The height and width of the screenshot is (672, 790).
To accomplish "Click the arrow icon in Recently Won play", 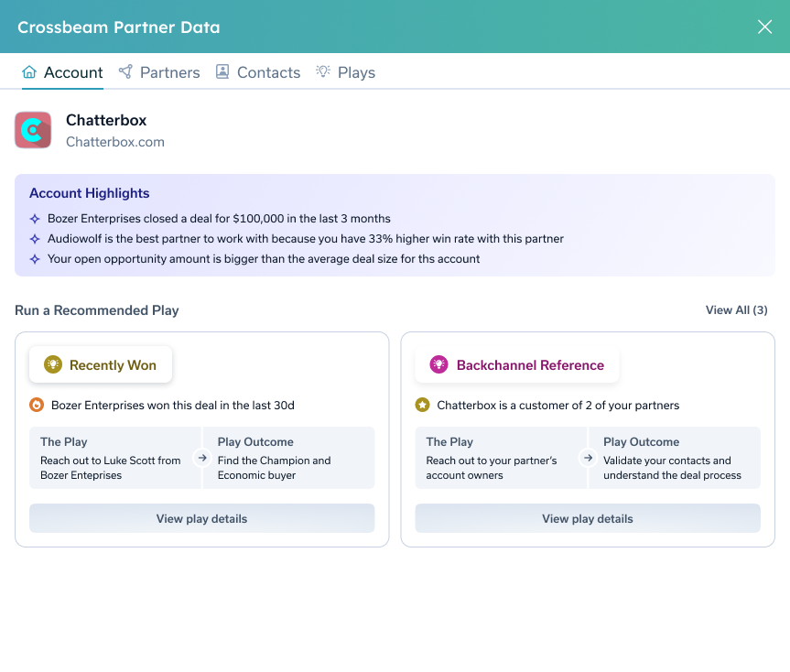I will tap(202, 458).
